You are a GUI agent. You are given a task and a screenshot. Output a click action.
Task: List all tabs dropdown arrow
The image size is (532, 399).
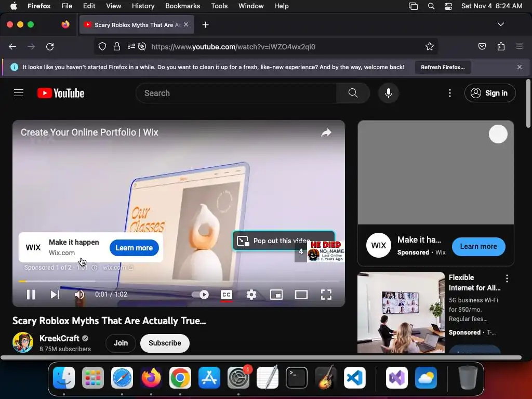[x=500, y=24]
